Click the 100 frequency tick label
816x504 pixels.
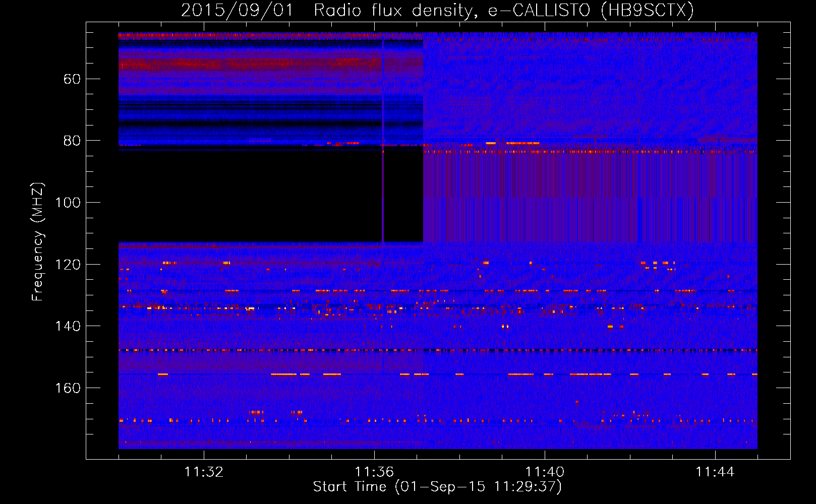[68, 203]
